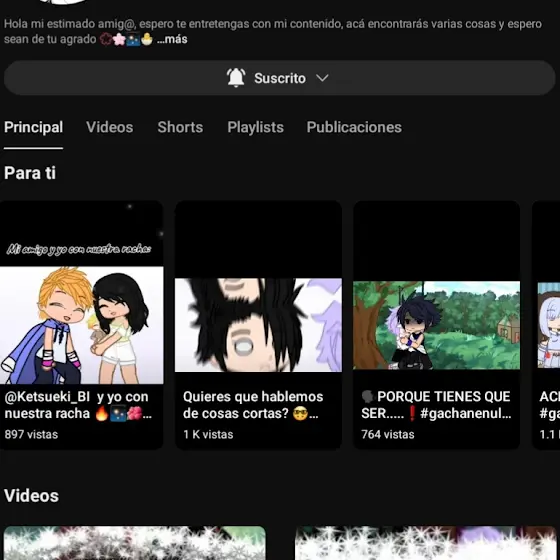The height and width of the screenshot is (560, 560).
Task: Open "PORQUE TIENES QUE SER" short title
Action: point(436,405)
